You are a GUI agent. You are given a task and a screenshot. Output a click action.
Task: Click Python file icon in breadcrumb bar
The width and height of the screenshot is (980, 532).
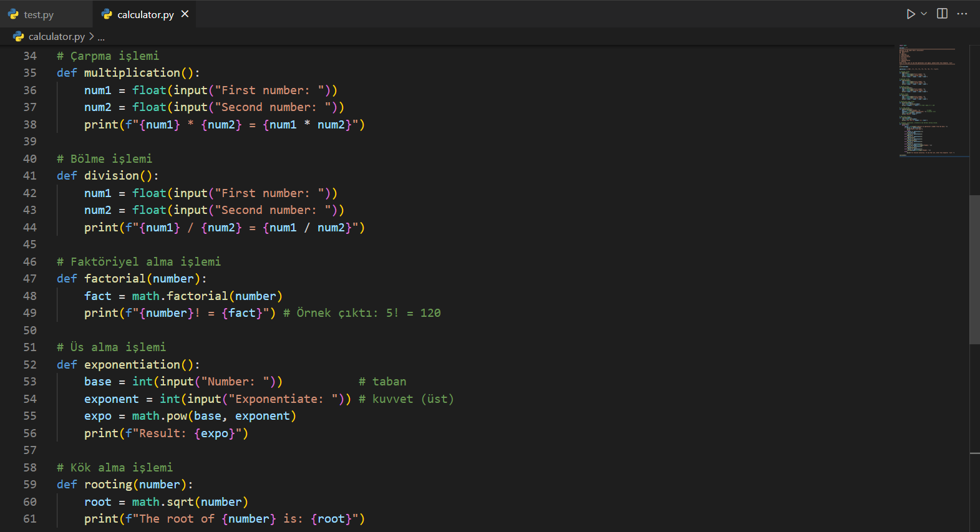pyautogui.click(x=19, y=37)
